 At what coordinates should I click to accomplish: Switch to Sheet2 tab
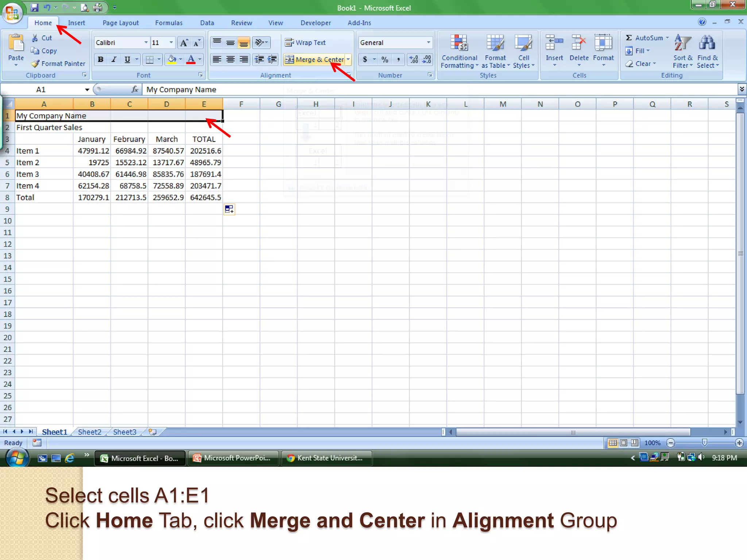pyautogui.click(x=90, y=432)
